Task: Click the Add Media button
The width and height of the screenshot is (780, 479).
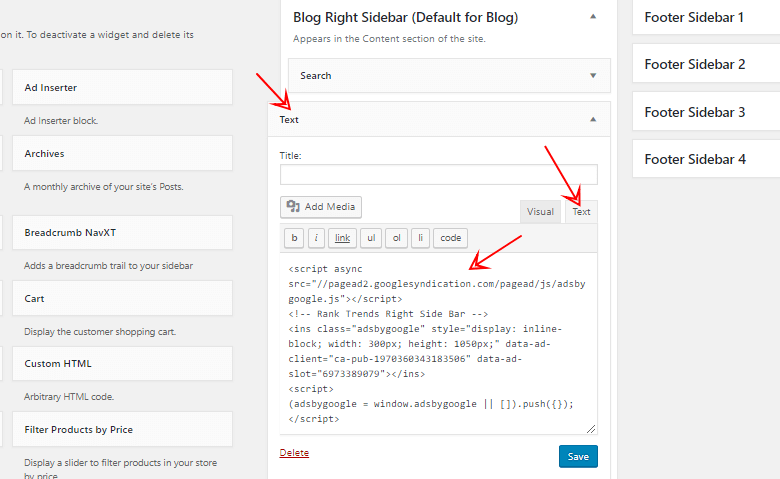Action: point(321,207)
